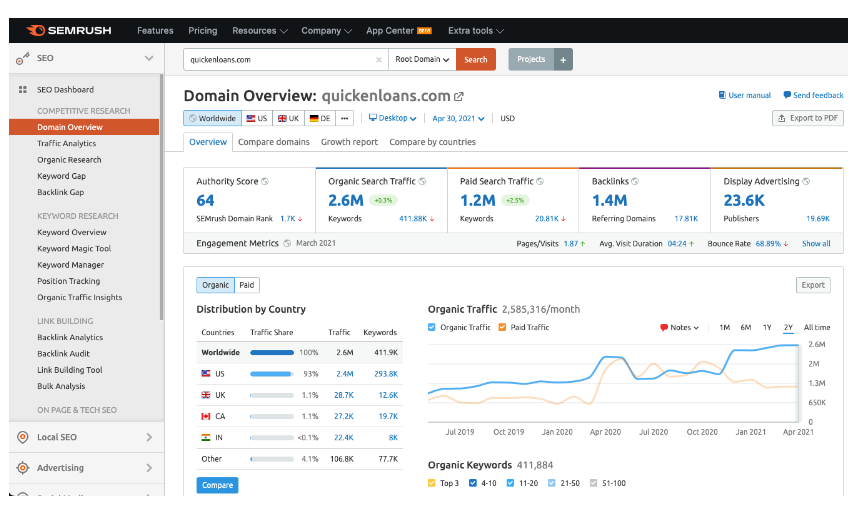Switch to the Compare domains tab

pyautogui.click(x=274, y=142)
